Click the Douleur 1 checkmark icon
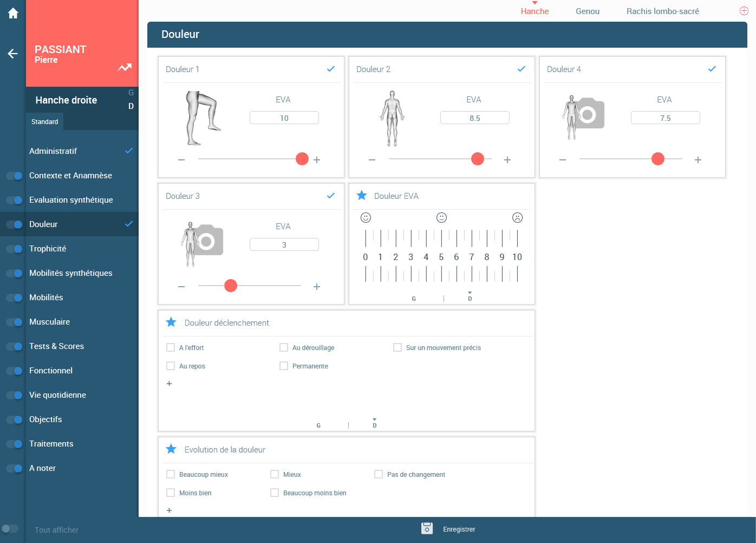 (x=331, y=69)
